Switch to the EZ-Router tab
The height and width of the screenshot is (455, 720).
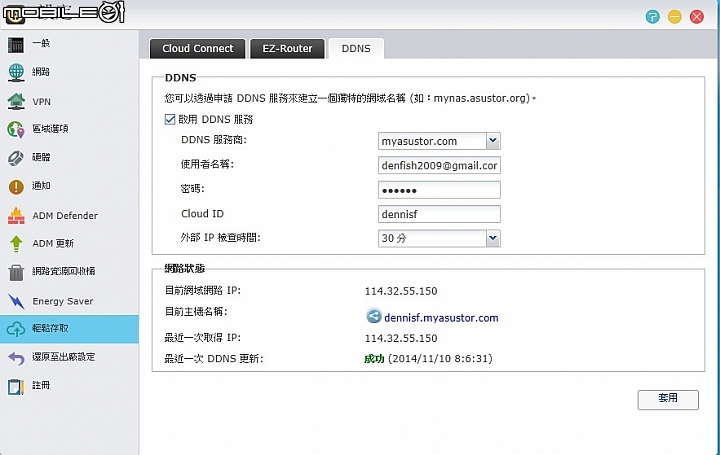(x=287, y=49)
